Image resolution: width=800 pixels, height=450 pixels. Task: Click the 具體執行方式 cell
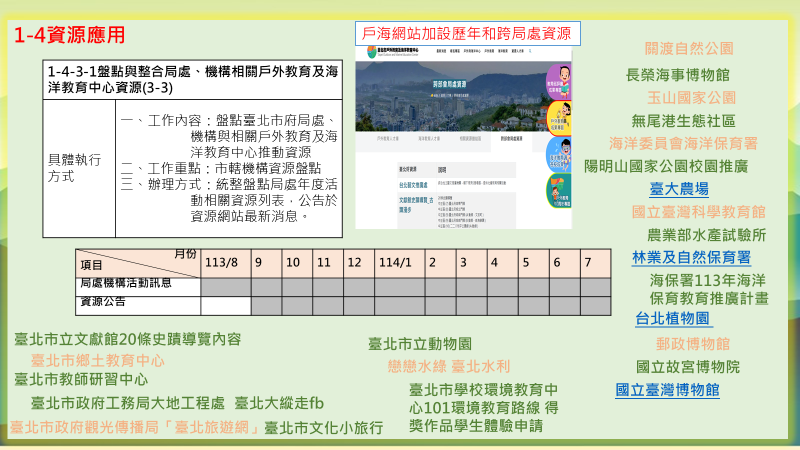(79, 168)
